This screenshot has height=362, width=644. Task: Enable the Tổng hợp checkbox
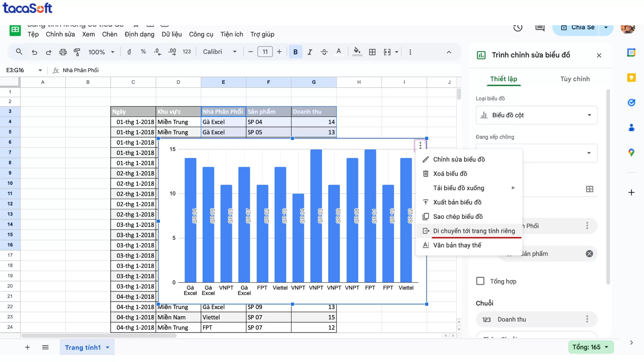point(480,281)
